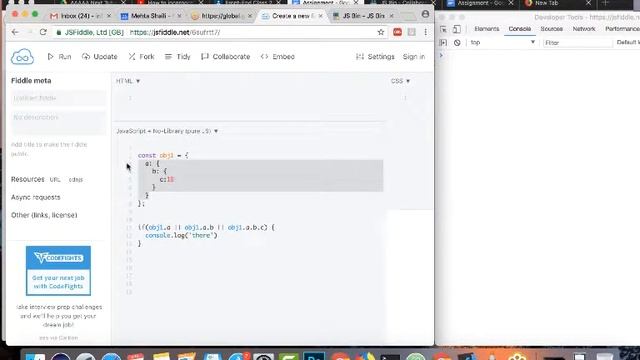The image size is (640, 360).
Task: Switch to the Assignment tab in background window
Action: (x=480, y=3)
